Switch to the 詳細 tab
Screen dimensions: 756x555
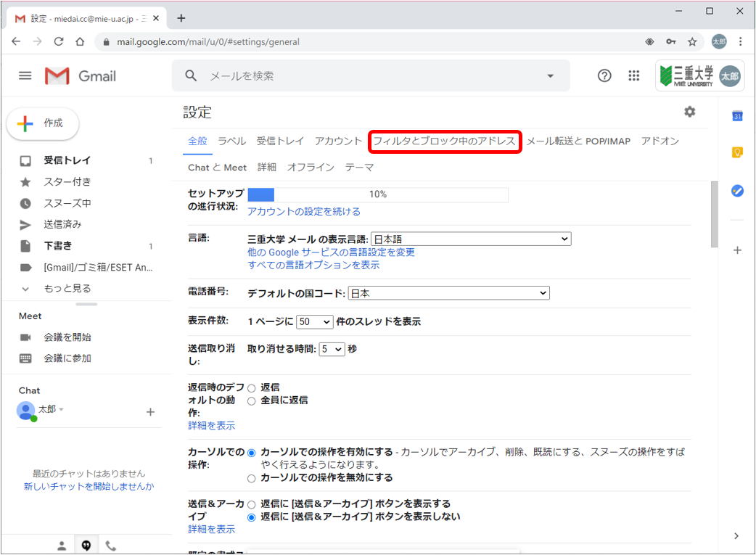[x=266, y=168]
